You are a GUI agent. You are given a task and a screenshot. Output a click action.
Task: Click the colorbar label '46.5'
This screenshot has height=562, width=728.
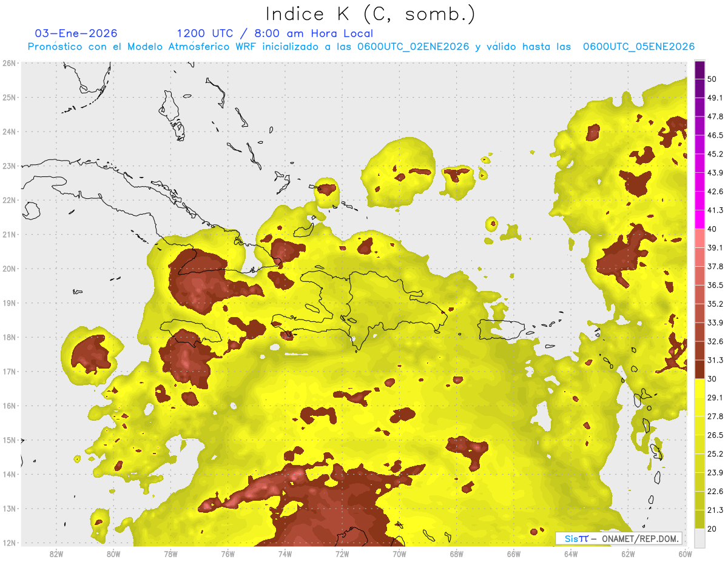tap(715, 135)
